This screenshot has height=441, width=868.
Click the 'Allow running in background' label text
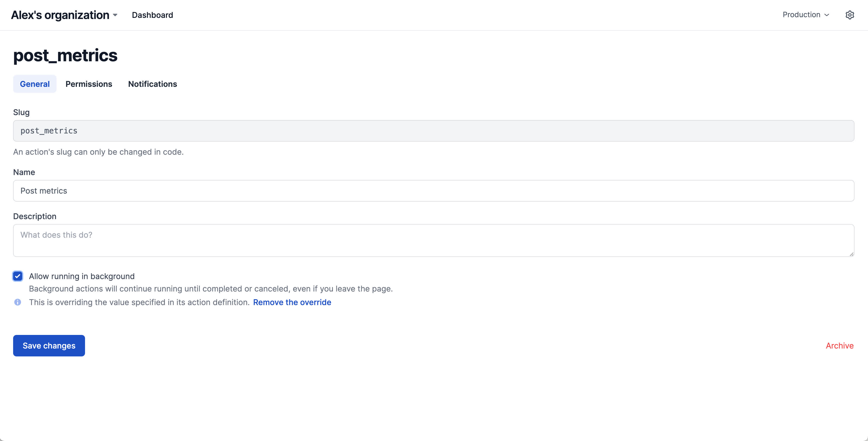pos(82,276)
